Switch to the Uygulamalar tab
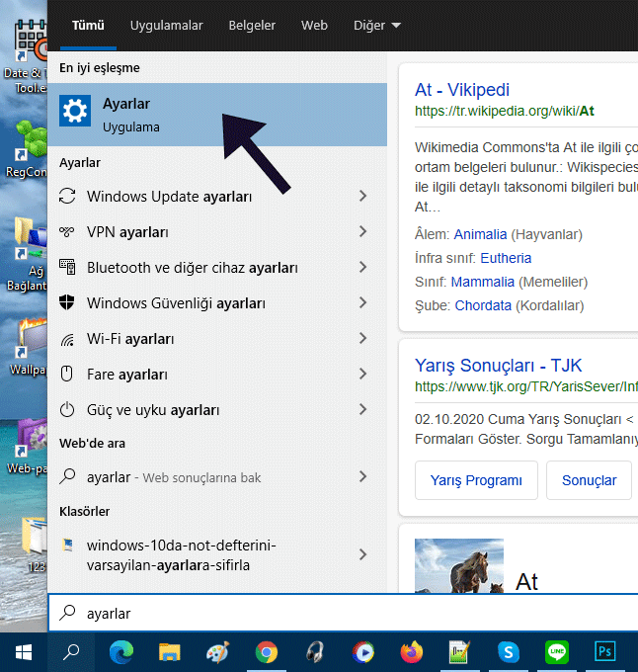The height and width of the screenshot is (672, 638). (x=166, y=26)
